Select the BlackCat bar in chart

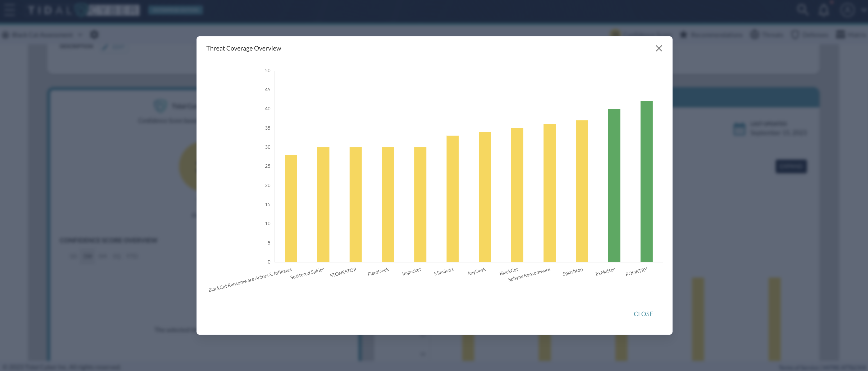(x=517, y=195)
